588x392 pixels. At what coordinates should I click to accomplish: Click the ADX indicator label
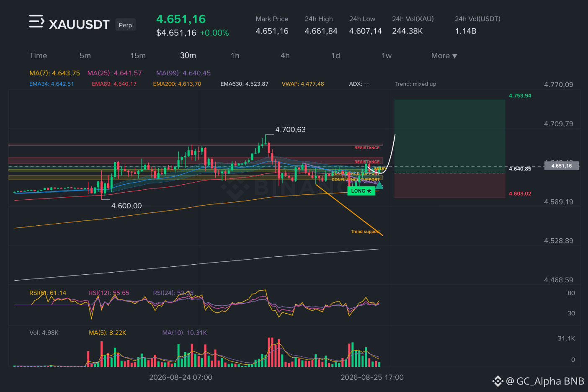(x=359, y=84)
